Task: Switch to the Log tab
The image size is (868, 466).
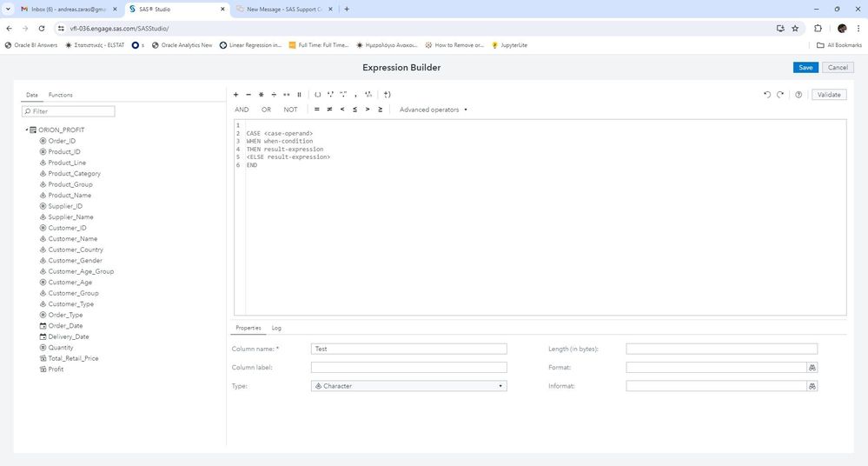Action: tap(276, 328)
